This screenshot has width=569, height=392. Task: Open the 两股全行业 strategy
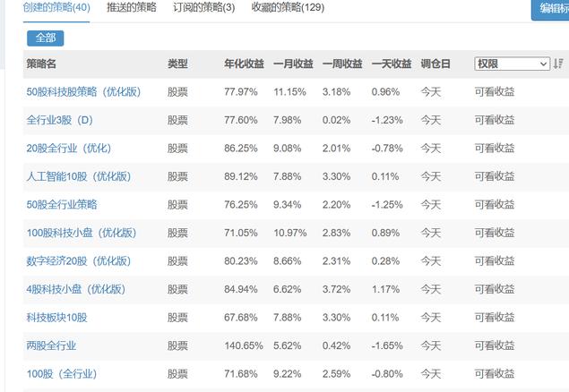(51, 345)
